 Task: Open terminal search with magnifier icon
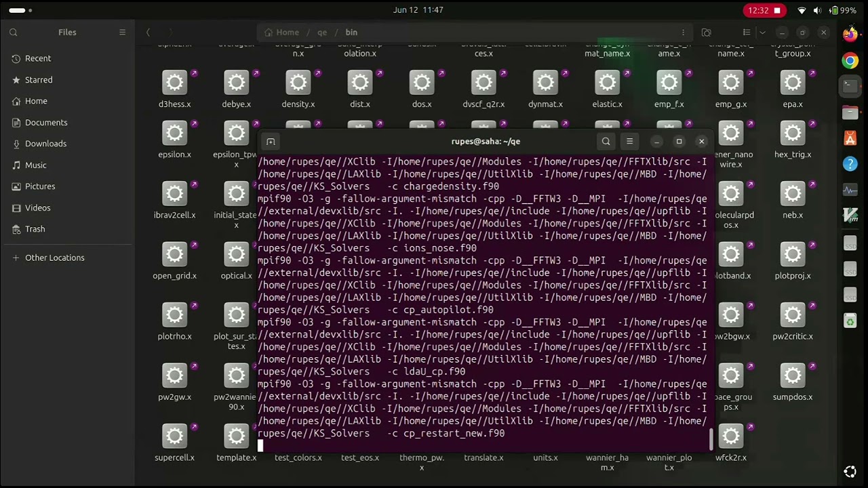(606, 141)
